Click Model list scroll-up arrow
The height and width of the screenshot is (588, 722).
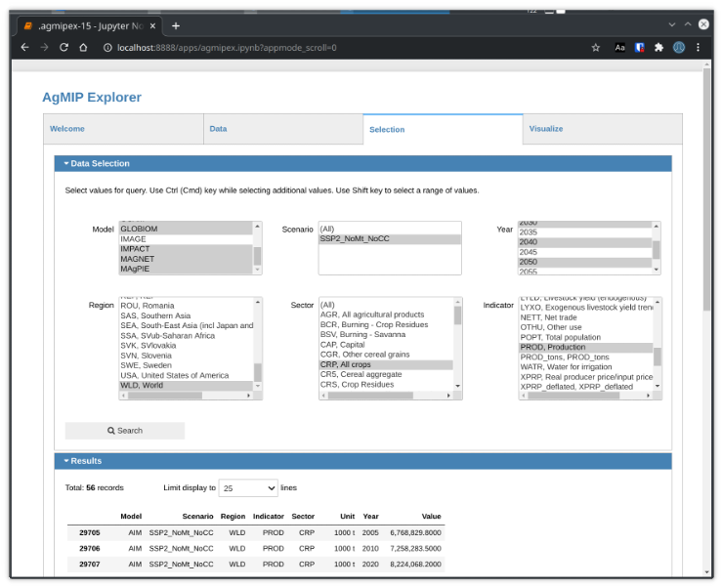[257, 226]
